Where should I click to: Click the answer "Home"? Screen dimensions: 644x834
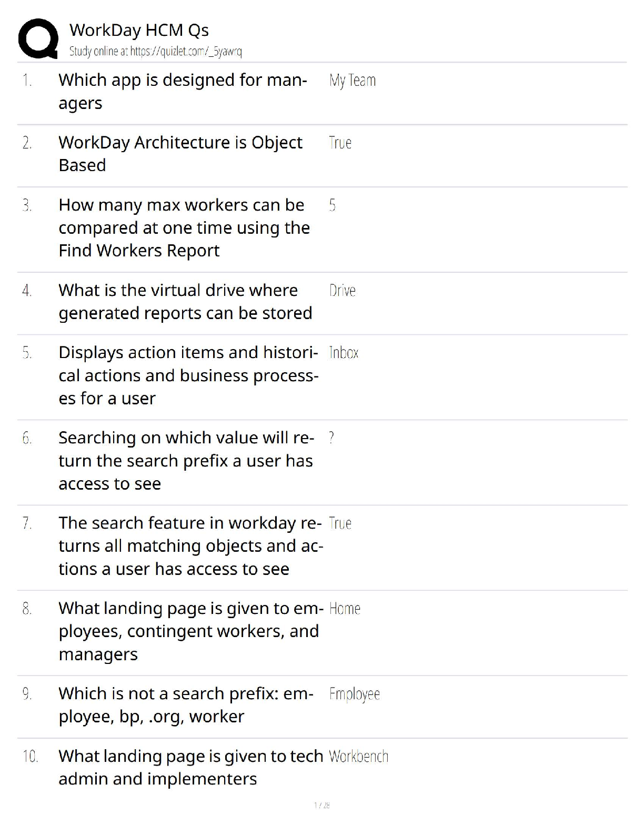pyautogui.click(x=345, y=609)
